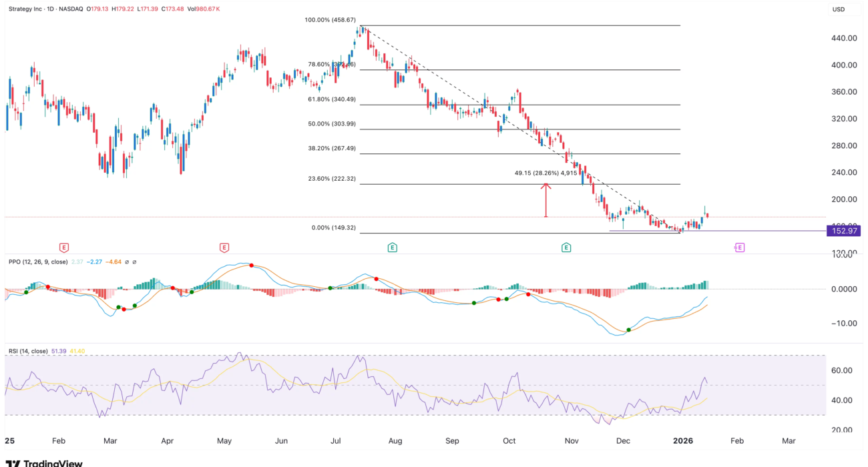Select the 0.00% (149.32) Fibonacci level label

point(334,227)
